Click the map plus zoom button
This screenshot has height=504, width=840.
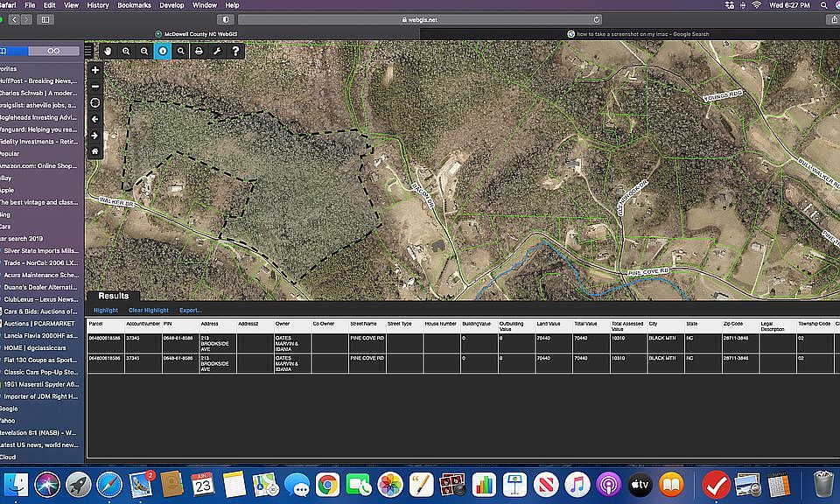click(x=95, y=70)
